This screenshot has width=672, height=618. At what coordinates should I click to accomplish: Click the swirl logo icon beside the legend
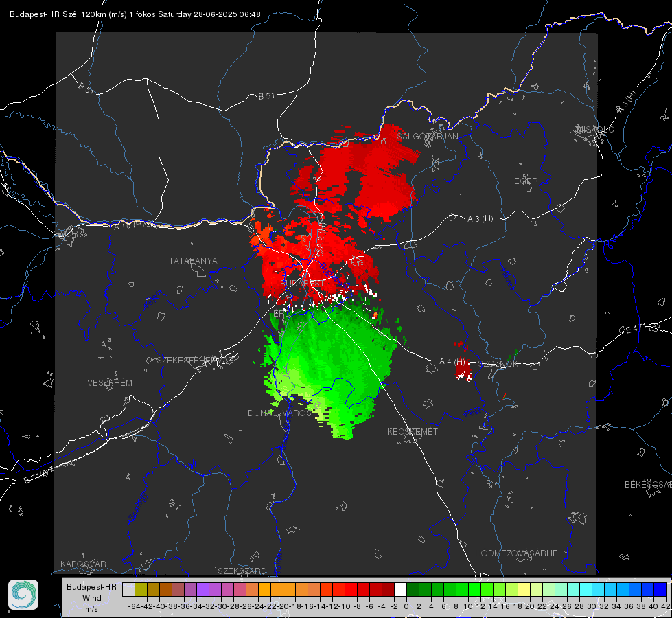coord(23,595)
